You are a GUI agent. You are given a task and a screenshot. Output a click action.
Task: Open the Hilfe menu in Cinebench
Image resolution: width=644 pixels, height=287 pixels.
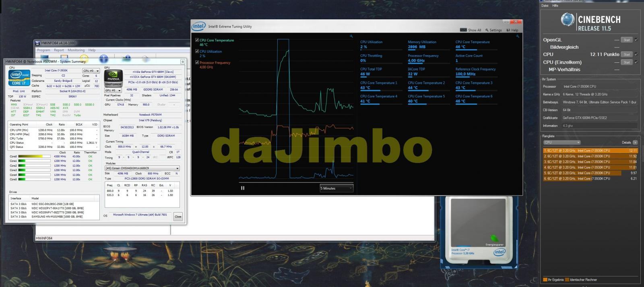(555, 6)
